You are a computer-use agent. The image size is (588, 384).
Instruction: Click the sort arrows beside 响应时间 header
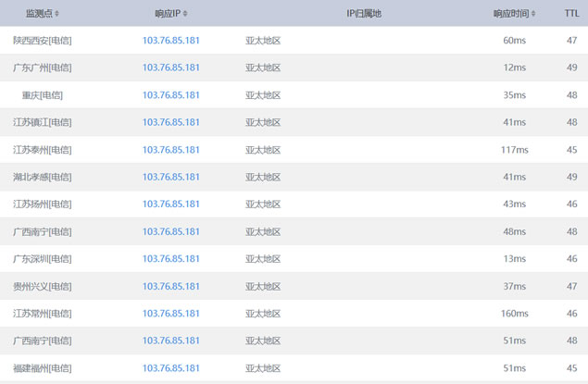(x=535, y=14)
